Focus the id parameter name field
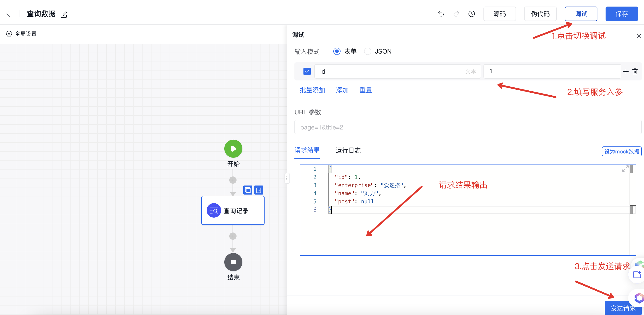 pos(398,71)
